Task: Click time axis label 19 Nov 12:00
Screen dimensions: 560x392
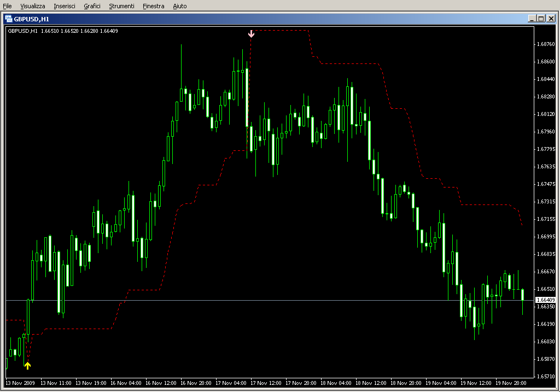Action: [x=476, y=383]
